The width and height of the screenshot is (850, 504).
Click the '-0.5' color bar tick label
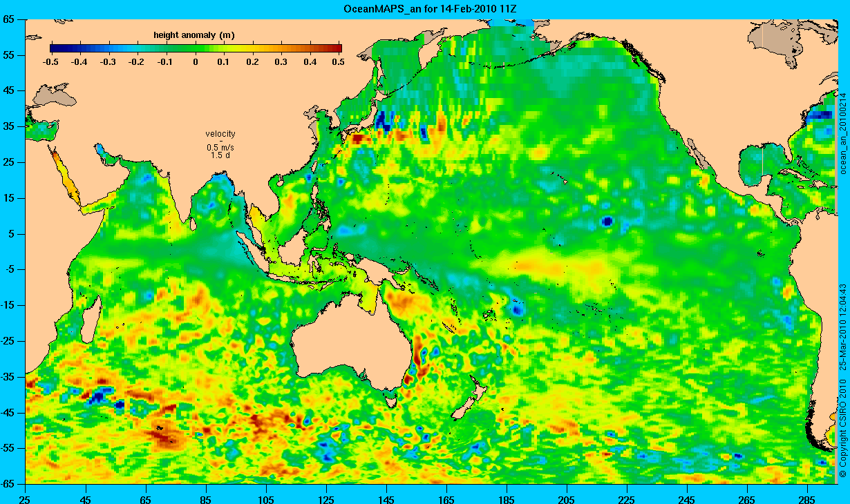pos(50,62)
